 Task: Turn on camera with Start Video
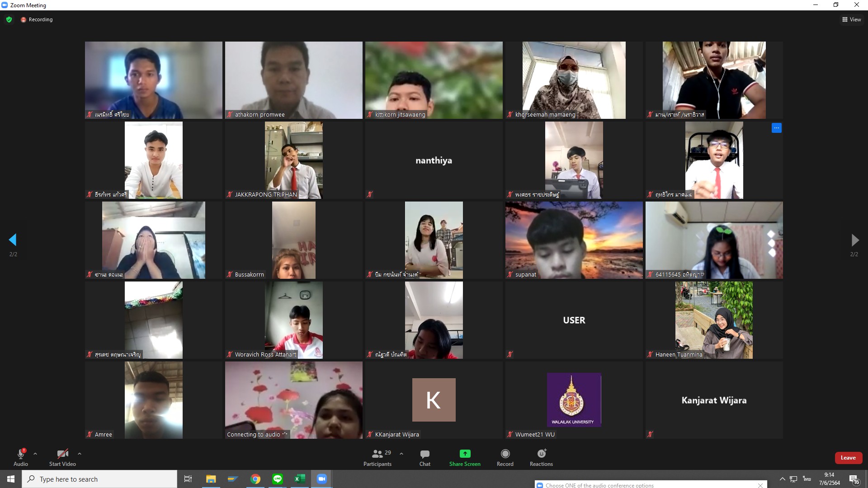[x=62, y=457]
